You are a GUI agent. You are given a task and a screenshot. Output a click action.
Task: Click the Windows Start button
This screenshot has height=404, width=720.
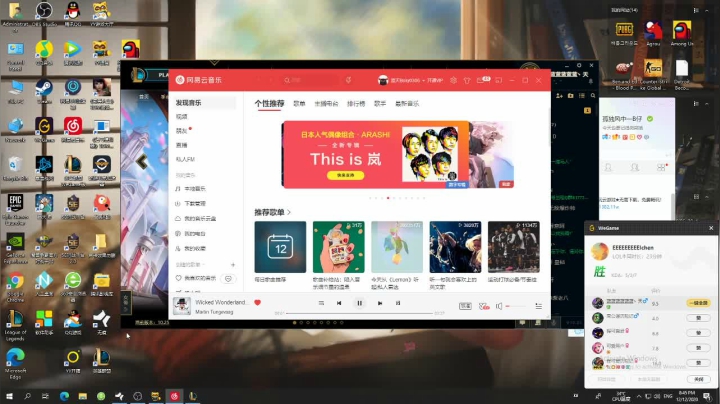9,396
